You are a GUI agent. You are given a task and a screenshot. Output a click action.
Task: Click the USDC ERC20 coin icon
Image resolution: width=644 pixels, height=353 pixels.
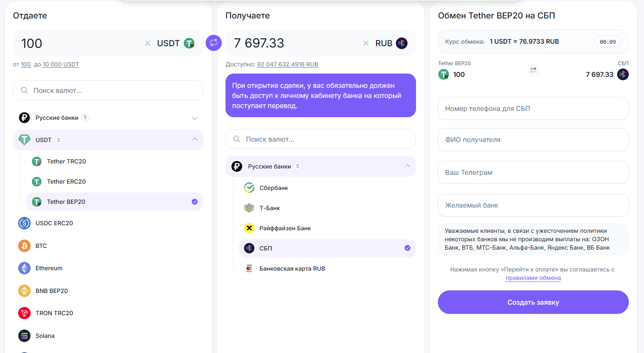(24, 223)
